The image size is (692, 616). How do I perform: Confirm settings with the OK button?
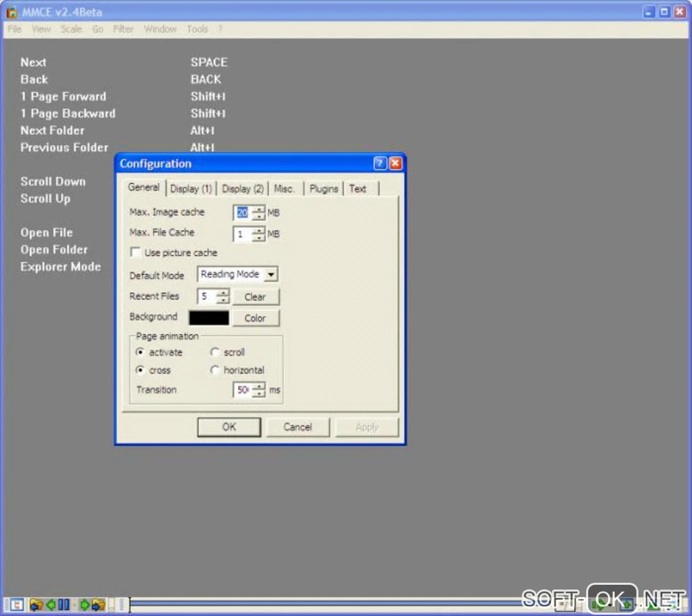coord(229,427)
